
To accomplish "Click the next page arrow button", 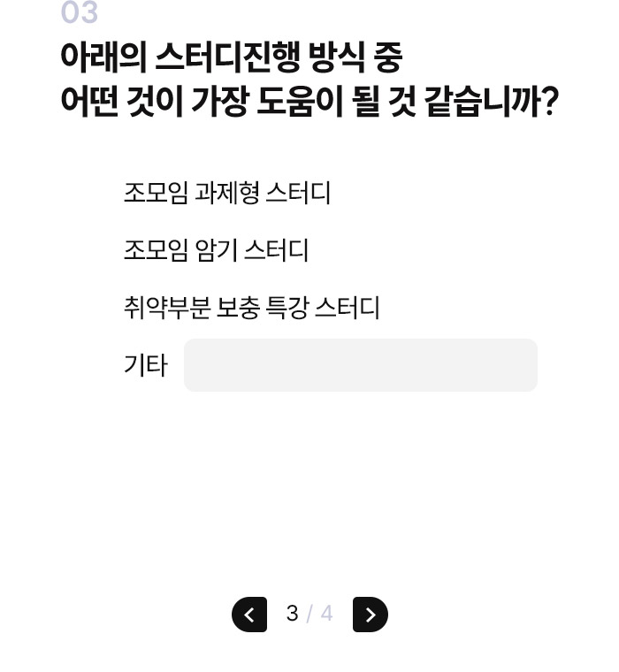I will (370, 615).
